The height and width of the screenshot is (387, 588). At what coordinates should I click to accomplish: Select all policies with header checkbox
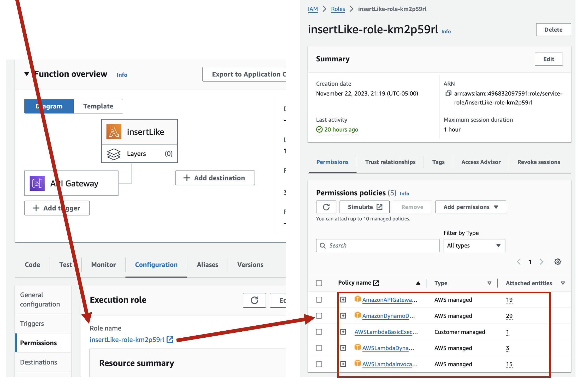[319, 283]
